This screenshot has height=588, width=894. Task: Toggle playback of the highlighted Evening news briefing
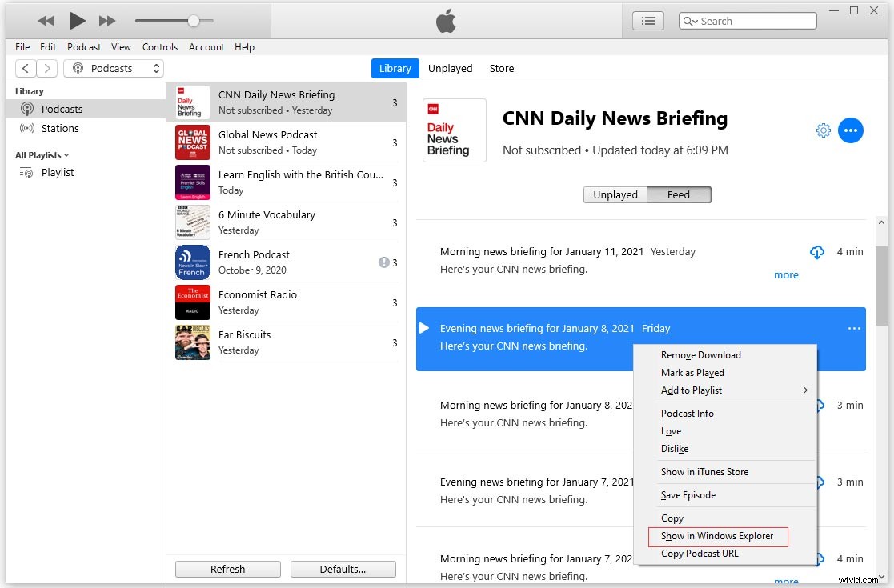point(423,327)
